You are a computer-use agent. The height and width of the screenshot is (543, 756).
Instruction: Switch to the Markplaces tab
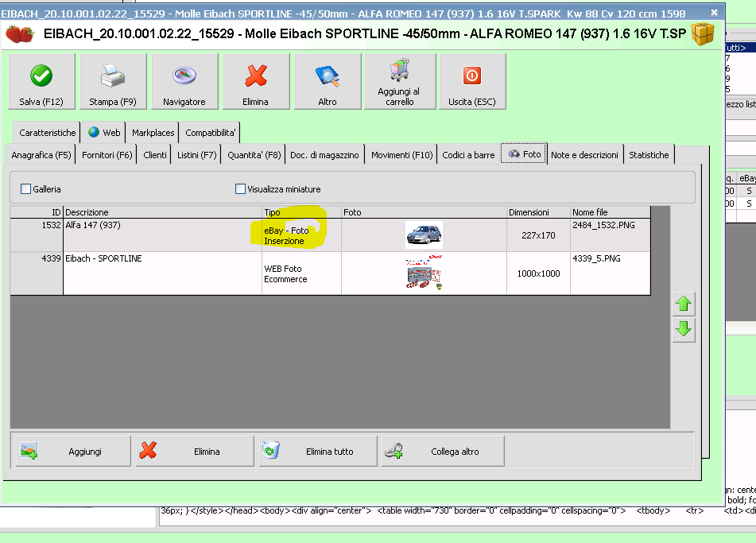(x=153, y=133)
